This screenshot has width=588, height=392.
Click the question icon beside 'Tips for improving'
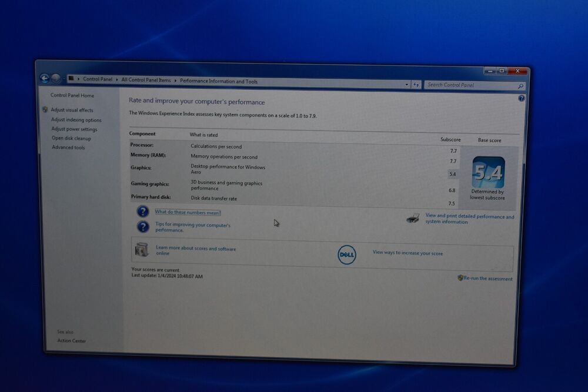click(x=143, y=227)
